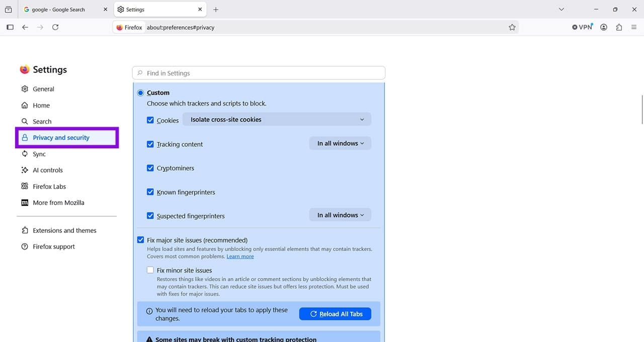Go forward with the right arrow

(x=40, y=27)
